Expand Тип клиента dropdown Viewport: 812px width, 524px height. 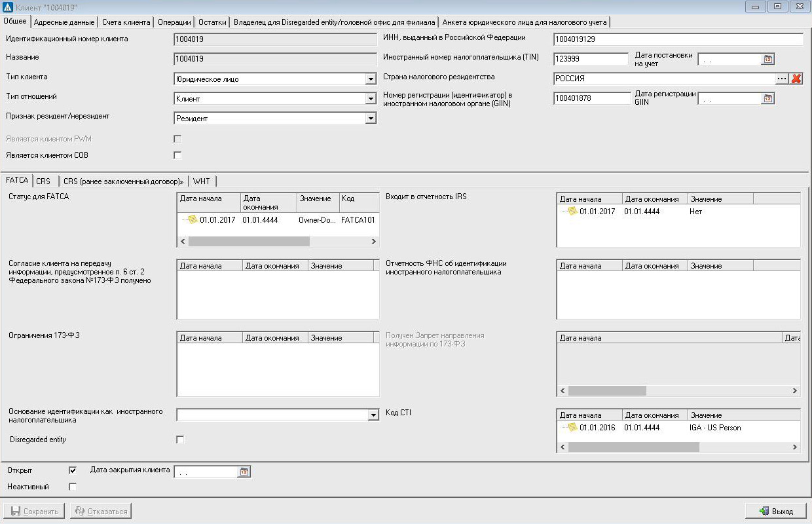point(371,79)
